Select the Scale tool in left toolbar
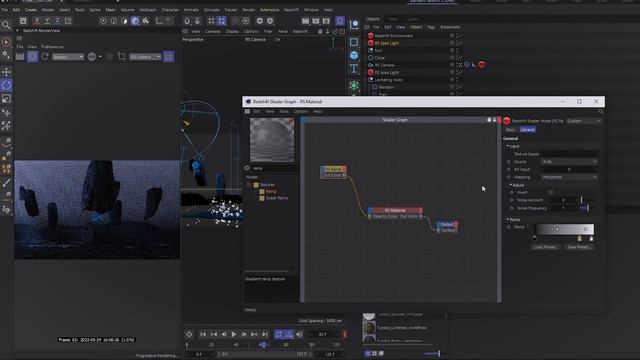The image size is (640, 360). pos(7,98)
